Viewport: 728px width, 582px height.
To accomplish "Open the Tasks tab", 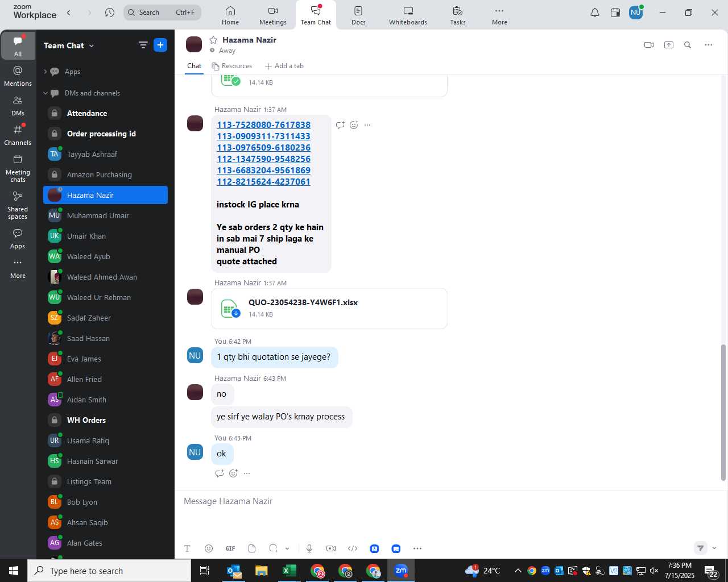I will (458, 15).
